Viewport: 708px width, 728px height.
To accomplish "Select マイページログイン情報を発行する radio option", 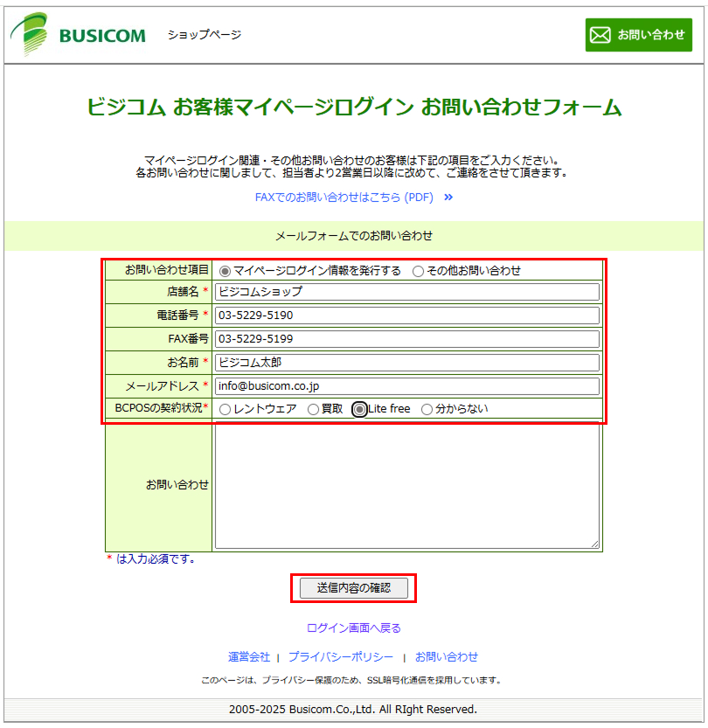I will [226, 271].
